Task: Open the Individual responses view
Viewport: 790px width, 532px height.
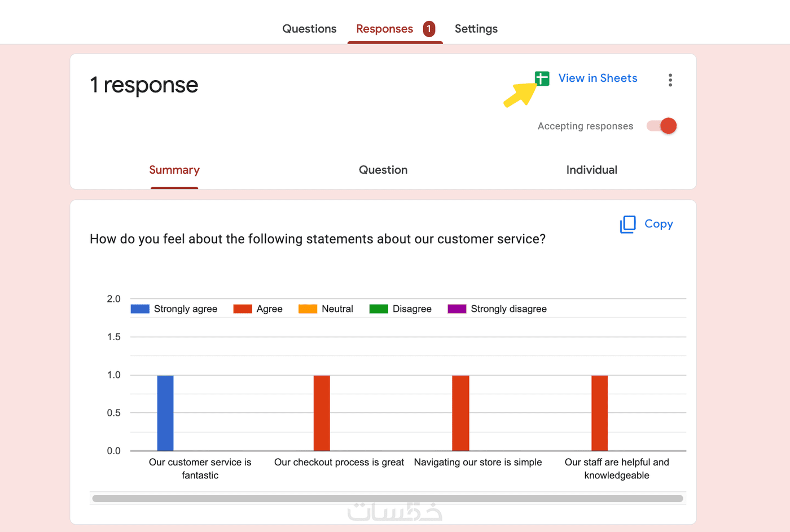Action: (x=591, y=170)
